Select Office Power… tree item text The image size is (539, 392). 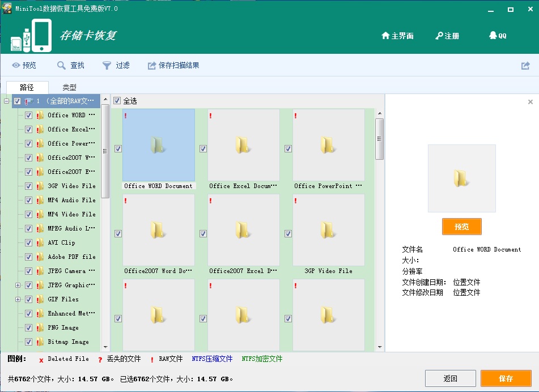(71, 143)
